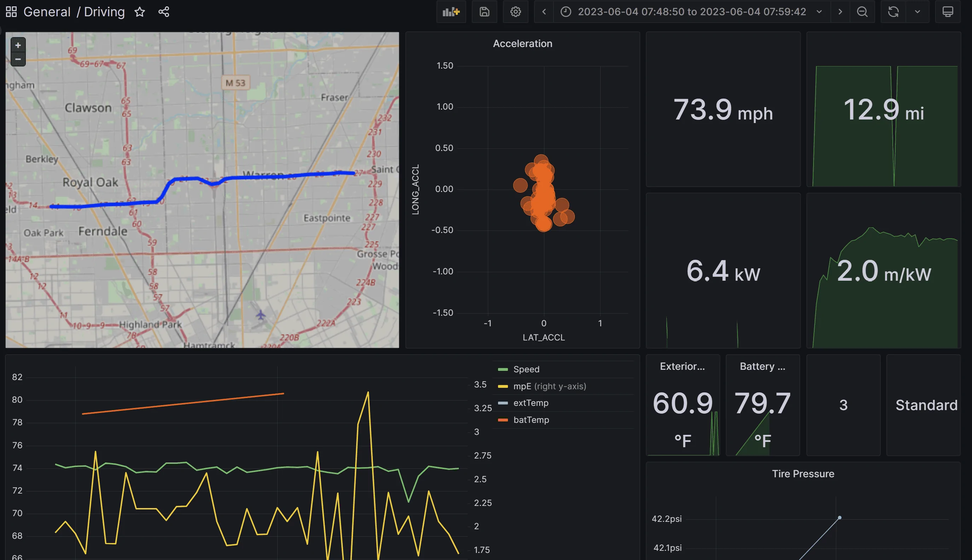Toggle batTemp series in legend
Image resolution: width=972 pixels, height=560 pixels.
pos(531,420)
